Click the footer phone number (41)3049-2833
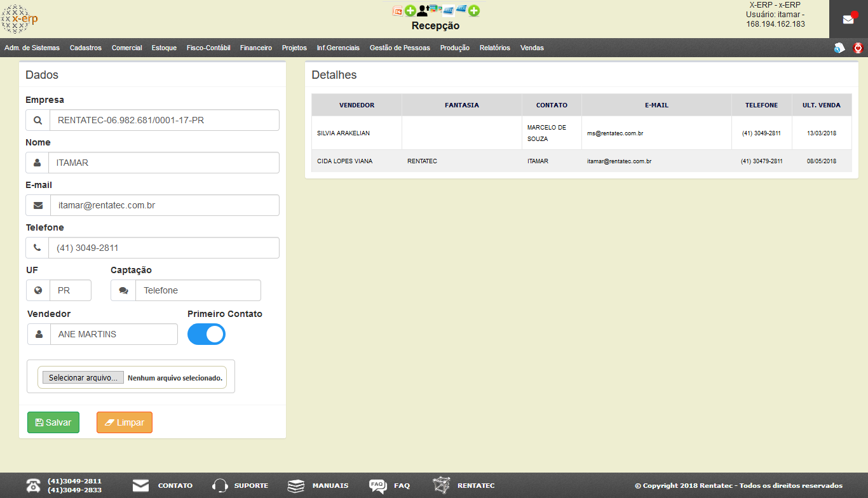868x498 pixels. point(74,490)
